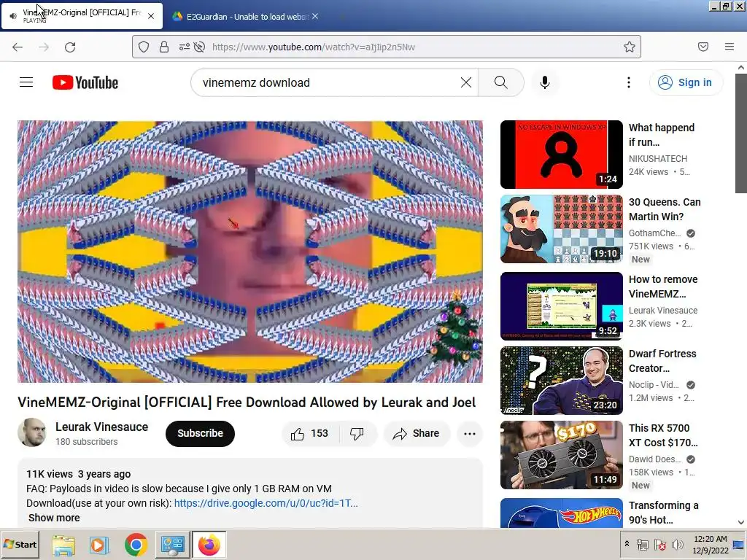Clear the search box with the X
The height and width of the screenshot is (560, 747).
pyautogui.click(x=466, y=82)
